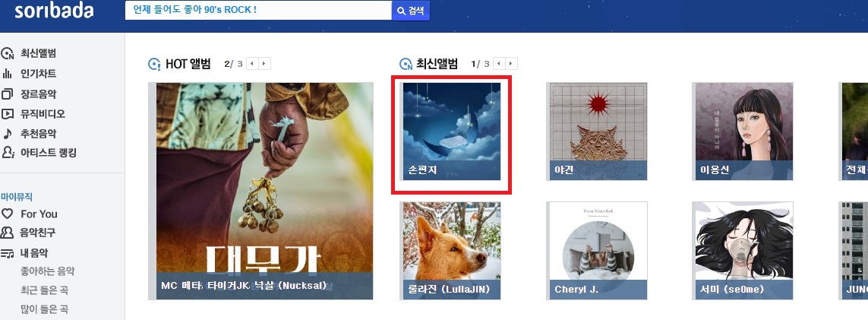The height and width of the screenshot is (320, 868).
Task: Click the 검색 search button
Action: point(411,11)
